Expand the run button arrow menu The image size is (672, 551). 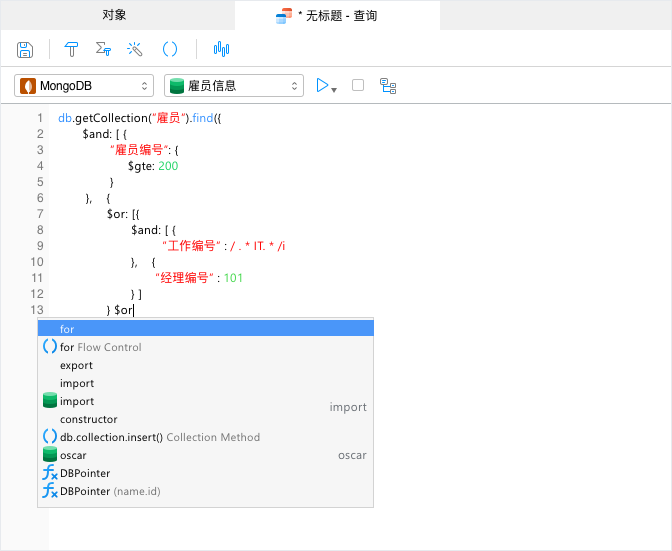tap(334, 89)
